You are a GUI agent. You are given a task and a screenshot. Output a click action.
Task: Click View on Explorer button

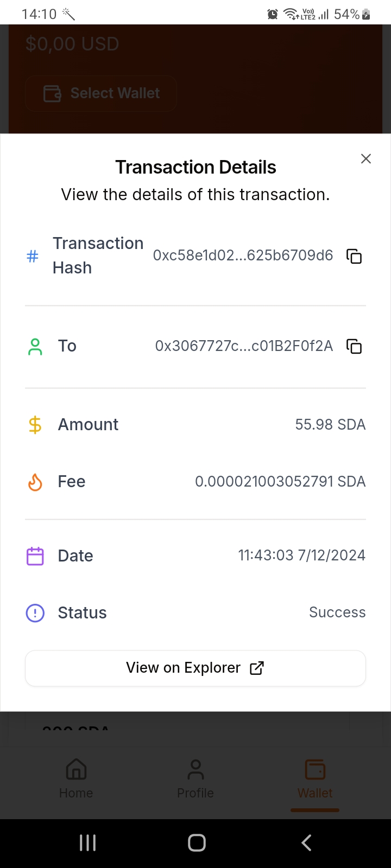click(195, 668)
